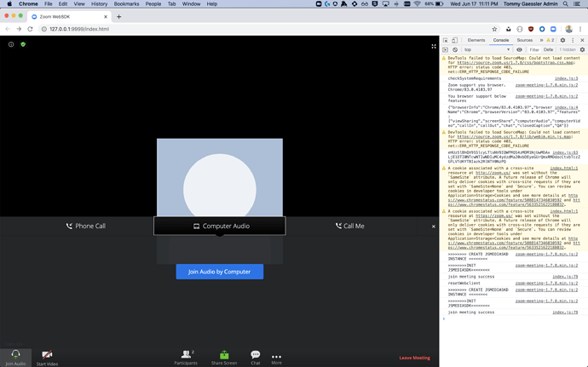
Task: Switch to the Console tab in DevTools
Action: [501, 40]
